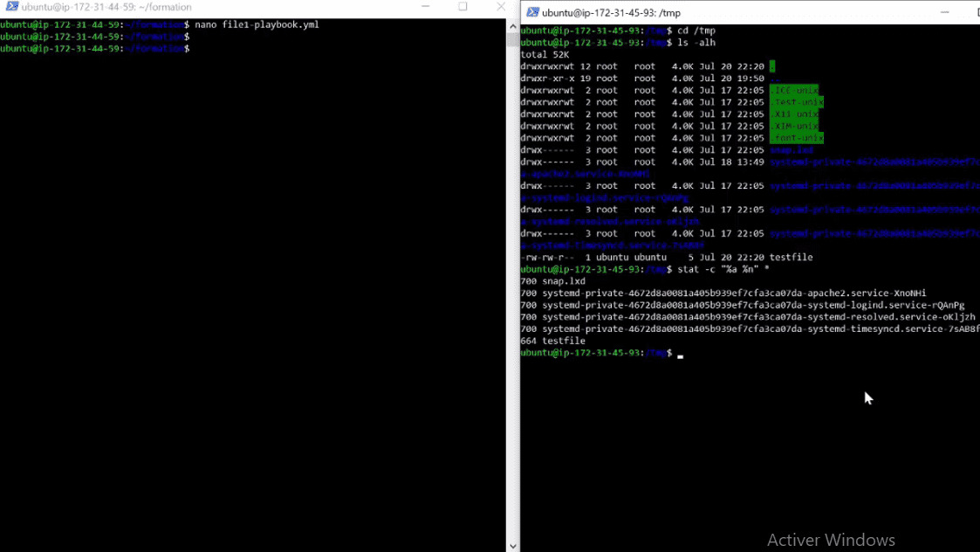Viewport: 980px width, 552px height.
Task: Maximize the left formation terminal window
Action: pyautogui.click(x=463, y=7)
